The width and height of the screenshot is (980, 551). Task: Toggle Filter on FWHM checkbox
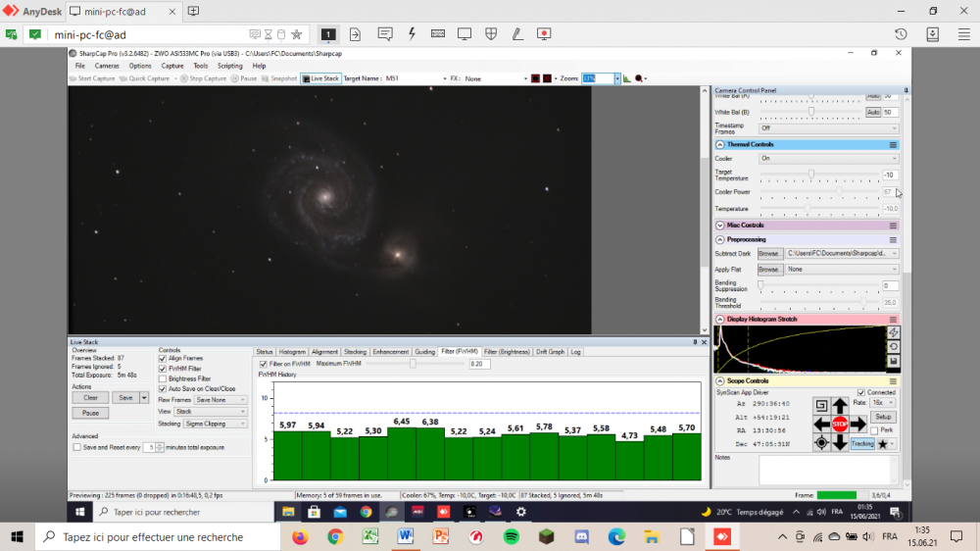pos(263,364)
